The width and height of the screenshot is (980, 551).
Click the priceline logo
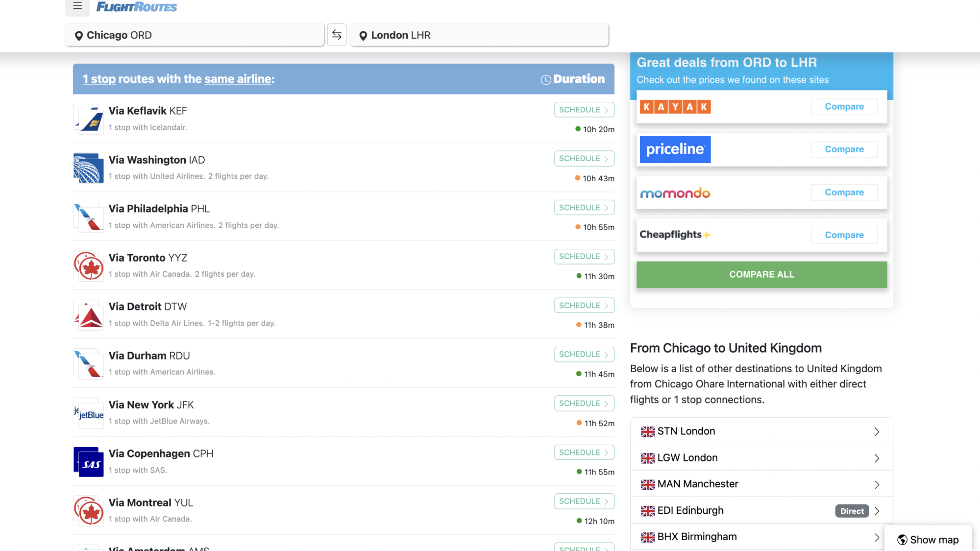coord(675,149)
